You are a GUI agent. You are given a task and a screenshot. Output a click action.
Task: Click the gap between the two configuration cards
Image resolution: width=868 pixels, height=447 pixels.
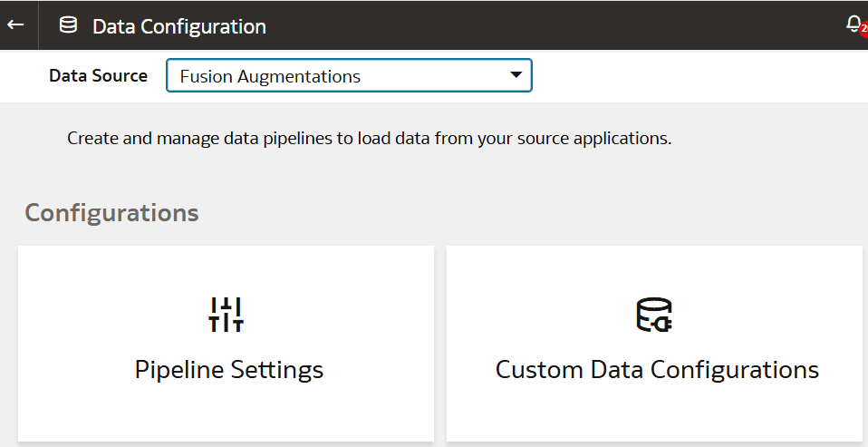[440, 345]
